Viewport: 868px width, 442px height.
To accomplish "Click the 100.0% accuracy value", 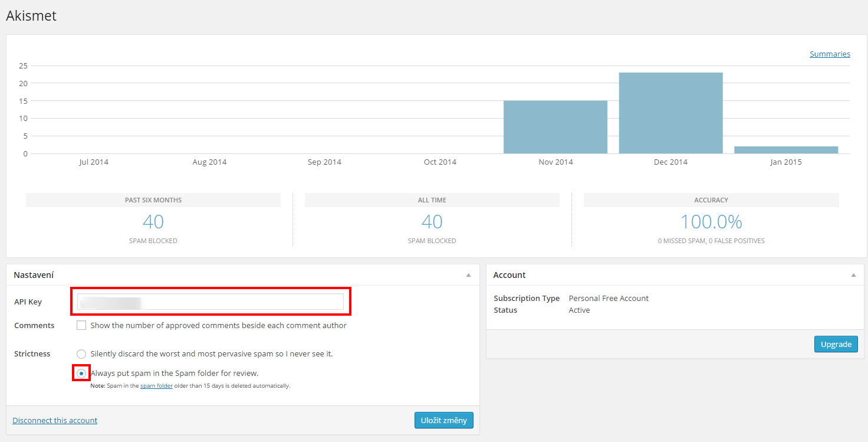I will 711,222.
